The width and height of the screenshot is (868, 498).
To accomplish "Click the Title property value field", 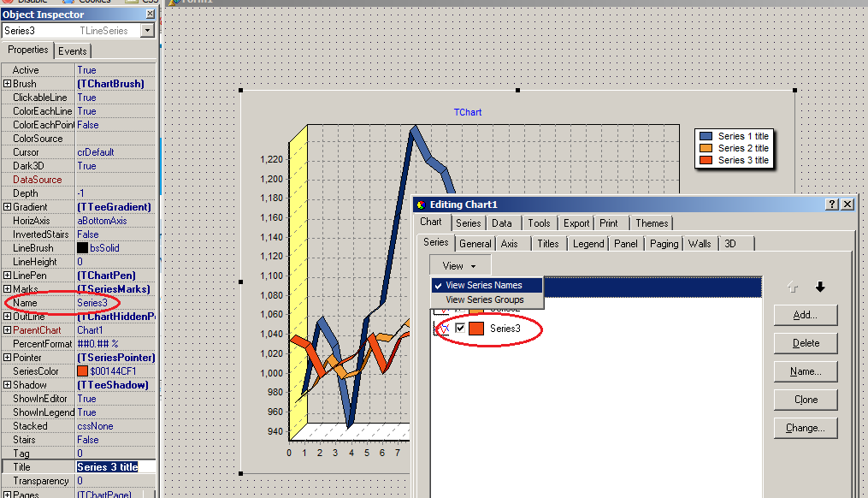I will (x=115, y=467).
